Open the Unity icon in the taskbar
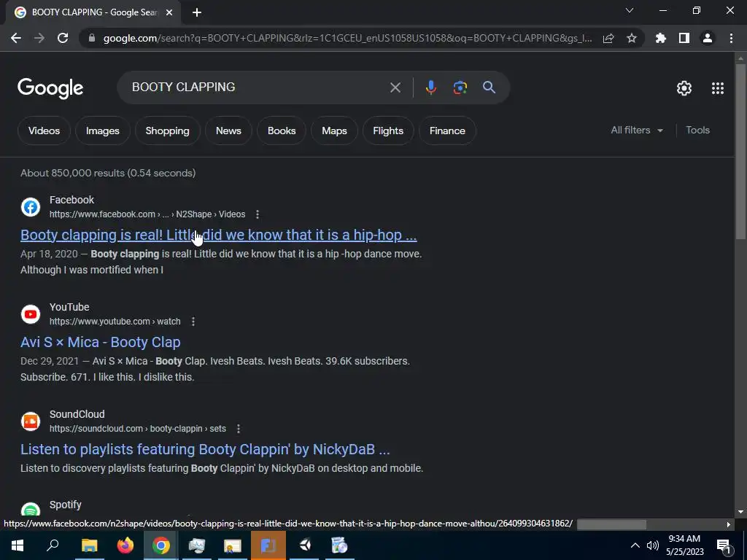This screenshot has width=747, height=560. tap(306, 545)
